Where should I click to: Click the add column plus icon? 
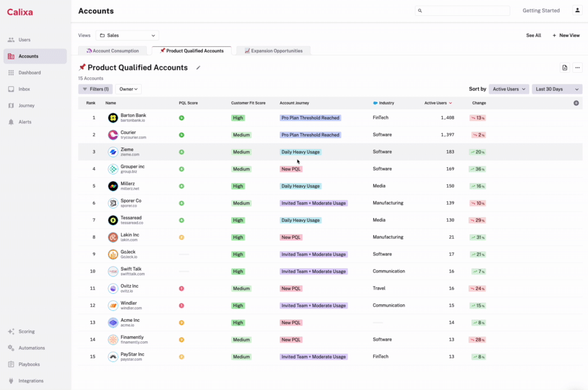pos(576,103)
